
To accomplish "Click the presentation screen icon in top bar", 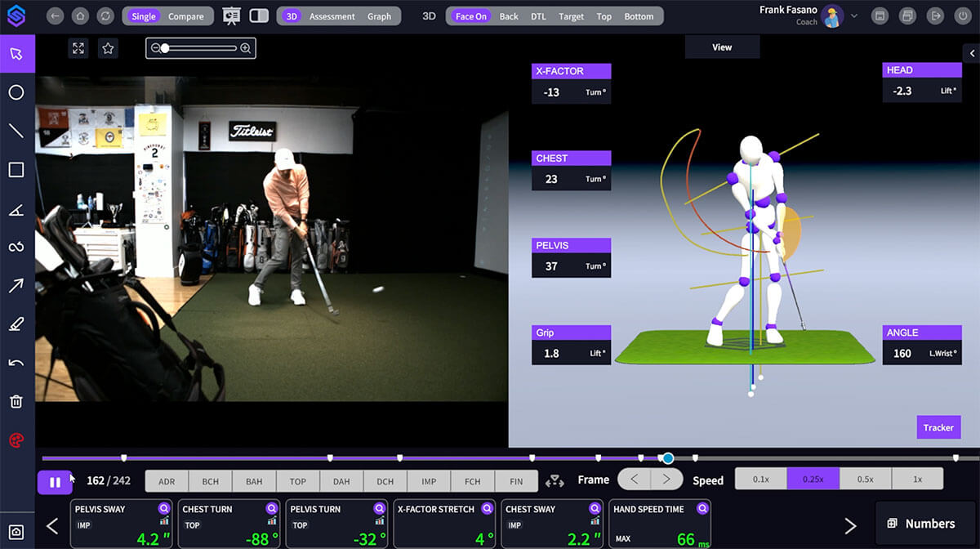I will tap(231, 15).
